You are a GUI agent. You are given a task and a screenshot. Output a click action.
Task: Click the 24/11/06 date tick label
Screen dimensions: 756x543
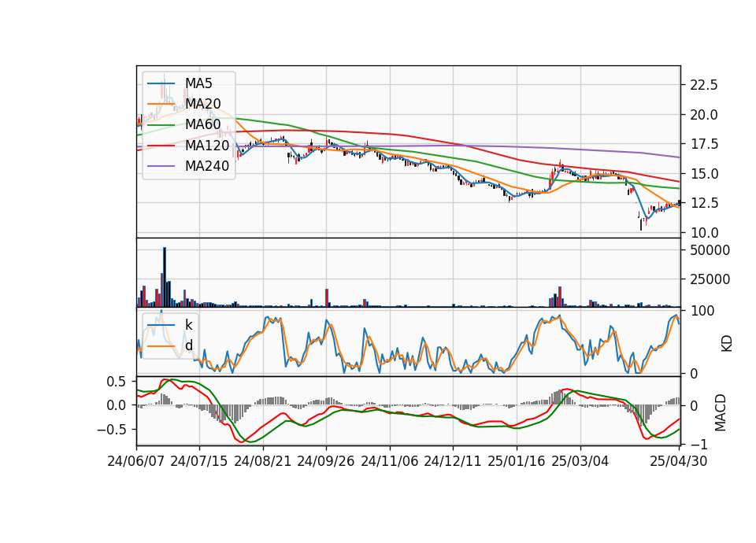tap(390, 461)
